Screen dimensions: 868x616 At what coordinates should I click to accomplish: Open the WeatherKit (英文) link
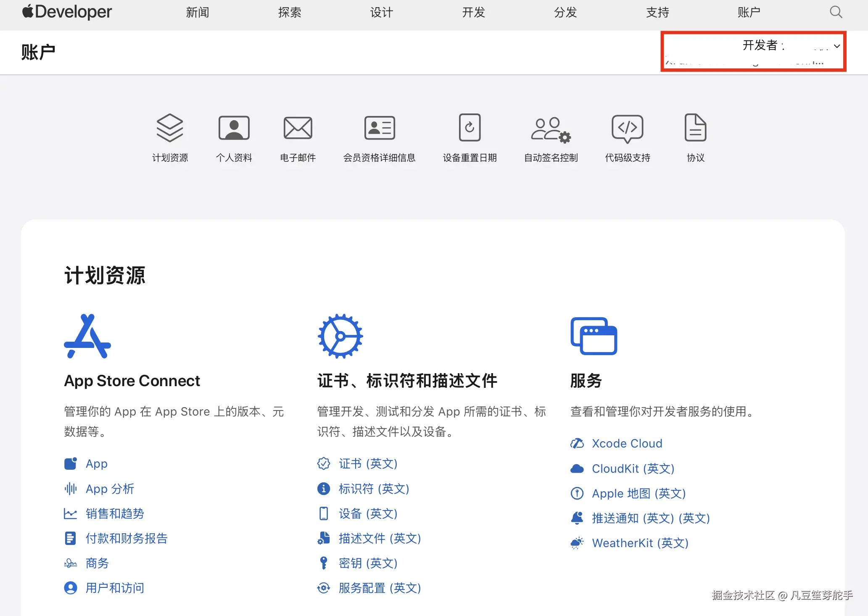tap(640, 543)
